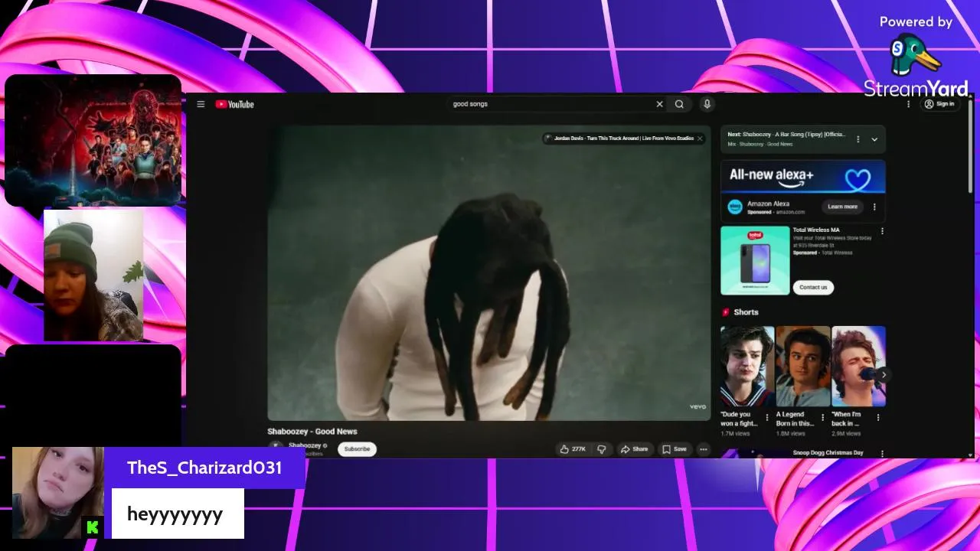The image size is (980, 551).
Task: Click the page vertical scrollbar thumb
Action: [971, 147]
